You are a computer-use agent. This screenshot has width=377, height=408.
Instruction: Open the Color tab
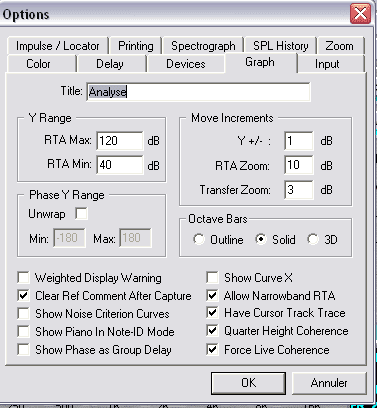(38, 64)
